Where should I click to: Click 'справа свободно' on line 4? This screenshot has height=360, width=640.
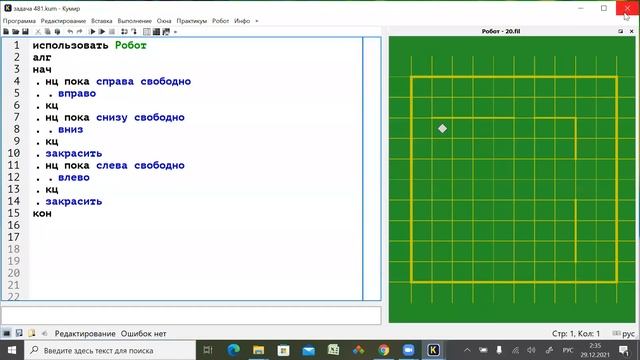(144, 81)
